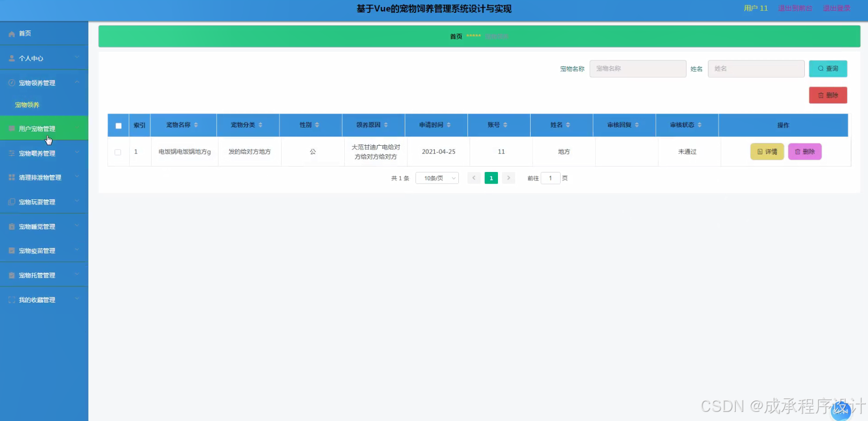Screen dimensions: 868x421
Task: Click the icon beside 宠物喂养管理
Action: (x=12, y=153)
